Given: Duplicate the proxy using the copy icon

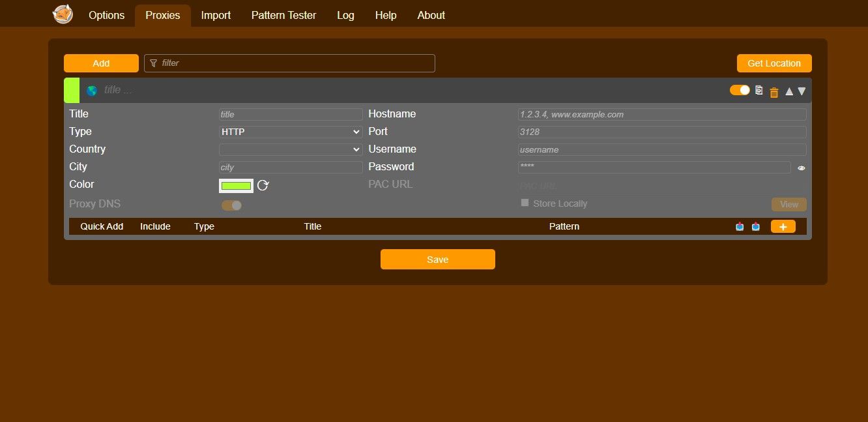Looking at the screenshot, I should click(x=759, y=91).
